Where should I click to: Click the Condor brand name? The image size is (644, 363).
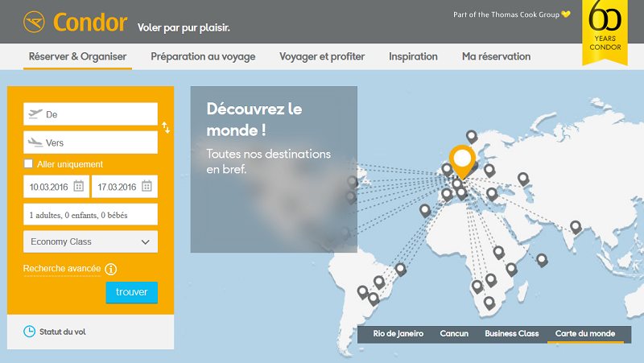pos(90,23)
